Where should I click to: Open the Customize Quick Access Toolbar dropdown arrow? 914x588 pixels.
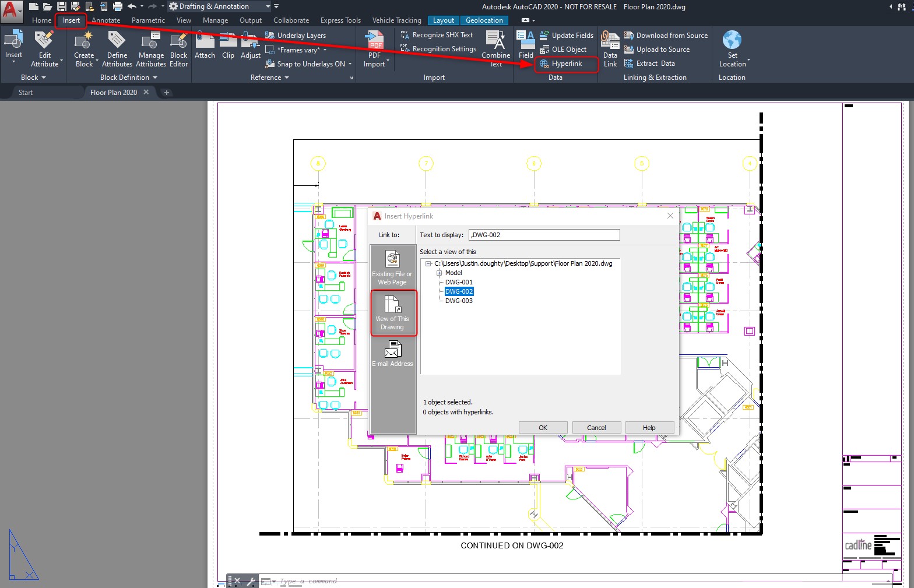[x=276, y=6]
